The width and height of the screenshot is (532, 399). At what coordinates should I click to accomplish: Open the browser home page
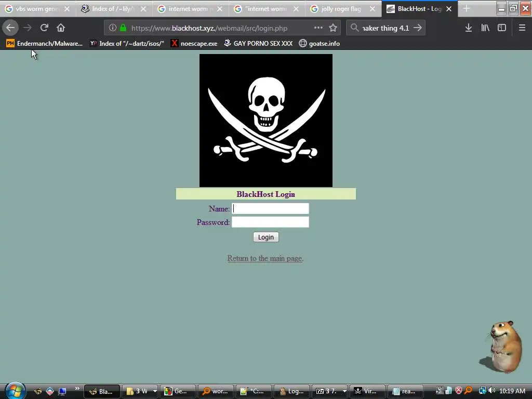(x=61, y=28)
